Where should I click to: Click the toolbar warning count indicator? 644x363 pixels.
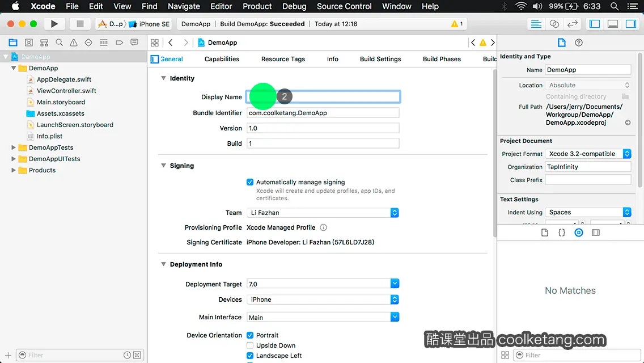[457, 24]
